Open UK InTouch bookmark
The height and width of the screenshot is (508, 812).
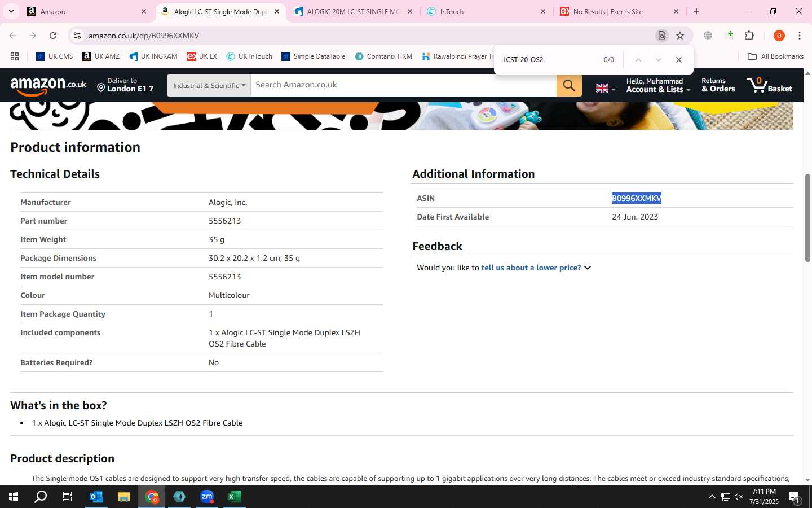pyautogui.click(x=249, y=56)
